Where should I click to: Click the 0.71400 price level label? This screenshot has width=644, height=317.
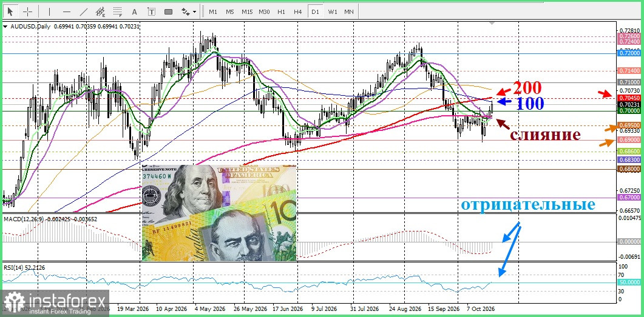coord(630,70)
